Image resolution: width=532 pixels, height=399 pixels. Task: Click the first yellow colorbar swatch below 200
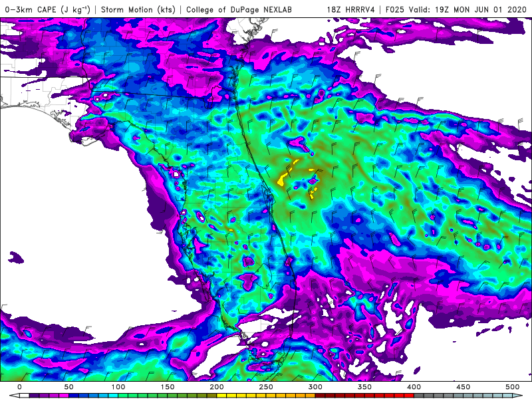(x=221, y=395)
